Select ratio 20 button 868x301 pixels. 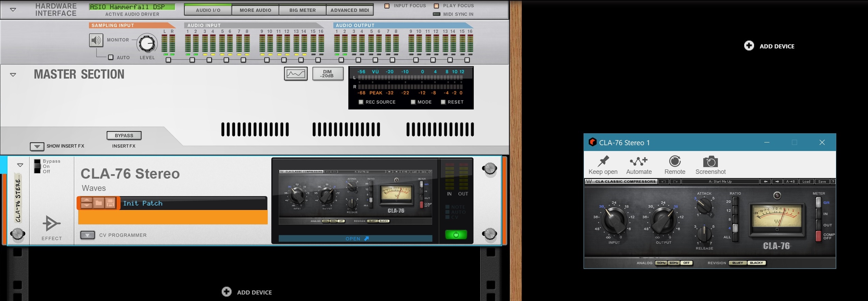click(x=735, y=201)
